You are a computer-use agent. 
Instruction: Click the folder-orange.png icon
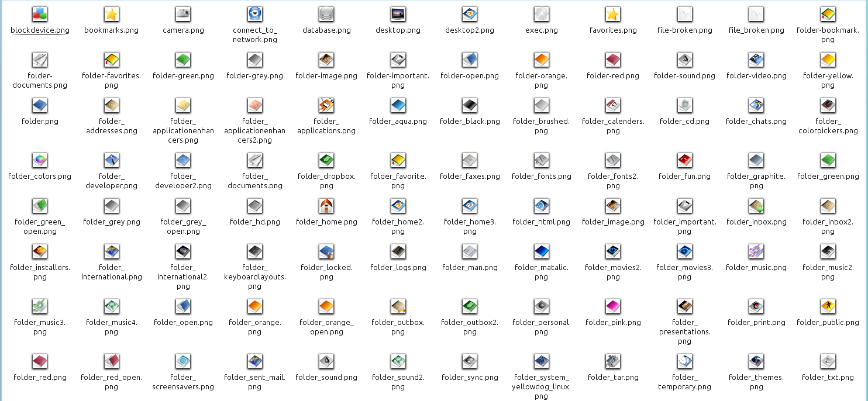tap(542, 60)
